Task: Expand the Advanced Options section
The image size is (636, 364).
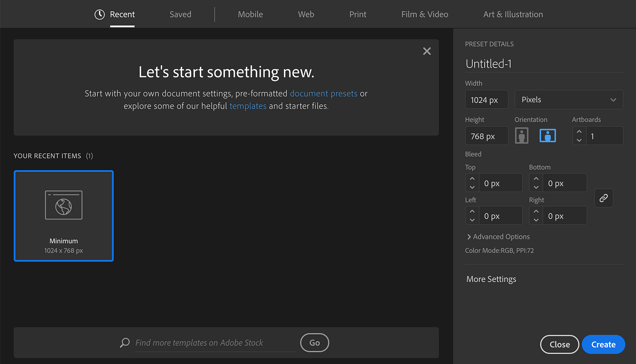Action: (498, 236)
